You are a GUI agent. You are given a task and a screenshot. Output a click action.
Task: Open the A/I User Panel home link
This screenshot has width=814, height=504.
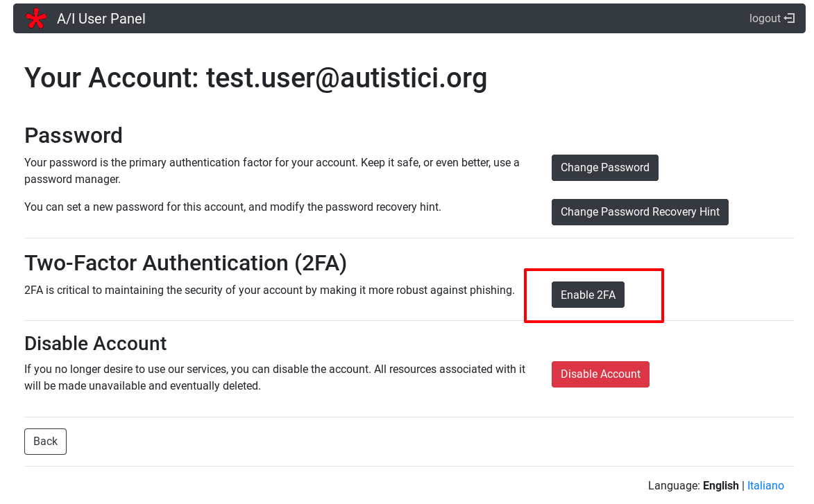coord(101,19)
